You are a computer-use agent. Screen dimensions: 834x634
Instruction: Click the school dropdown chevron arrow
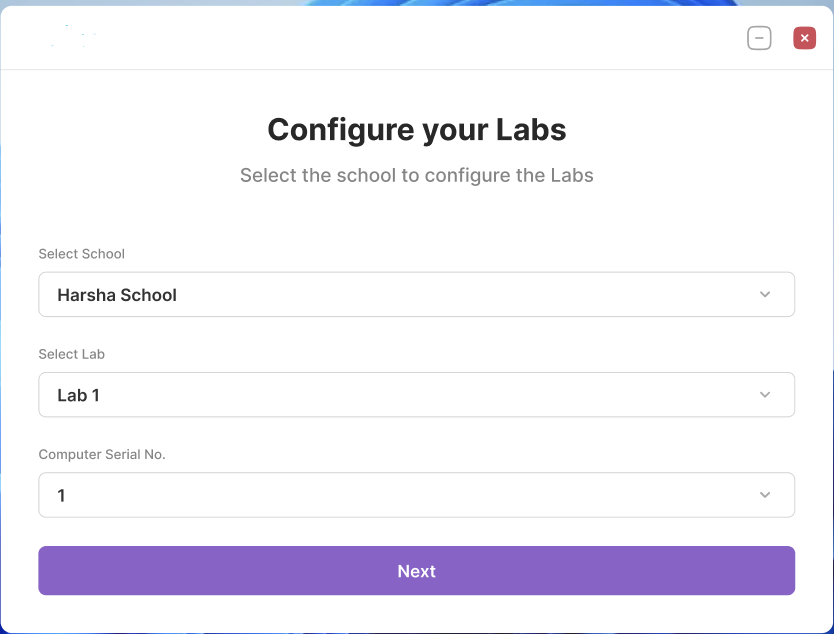pos(765,294)
